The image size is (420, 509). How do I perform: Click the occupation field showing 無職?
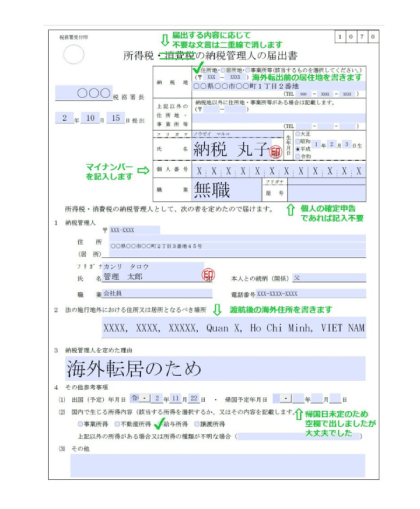tap(227, 190)
